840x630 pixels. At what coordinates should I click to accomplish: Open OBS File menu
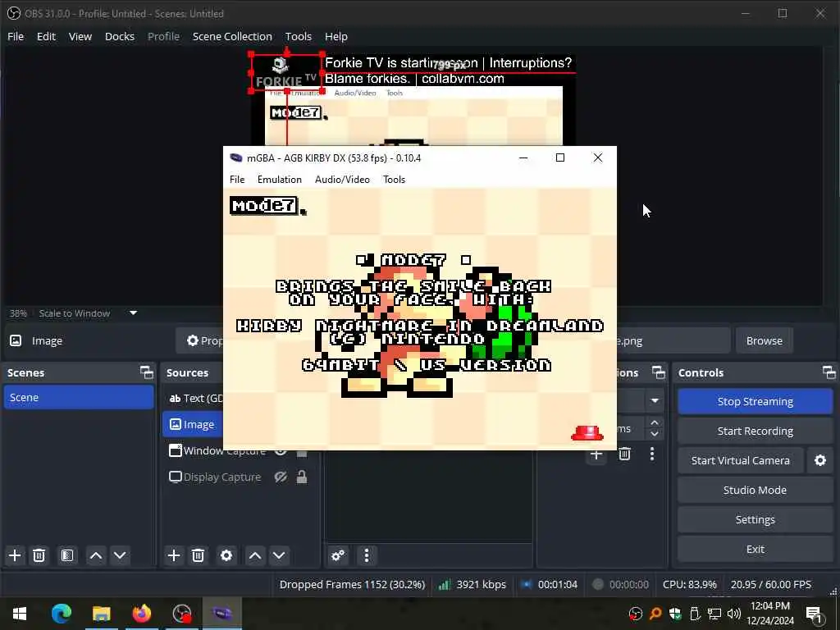point(16,36)
